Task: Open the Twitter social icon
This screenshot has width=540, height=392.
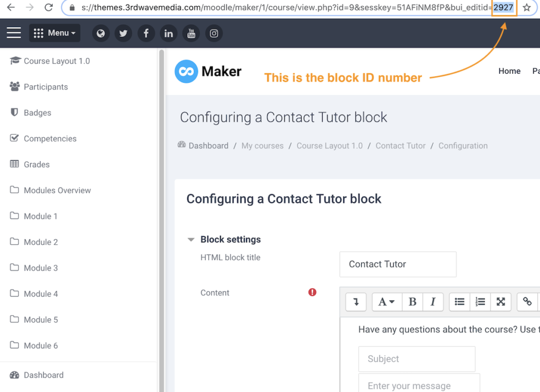Action: pyautogui.click(x=123, y=33)
